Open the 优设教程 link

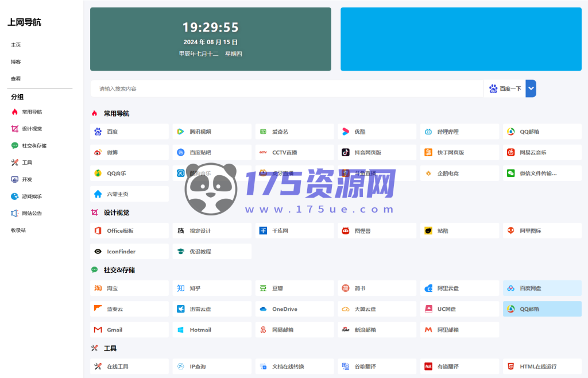[212, 251]
